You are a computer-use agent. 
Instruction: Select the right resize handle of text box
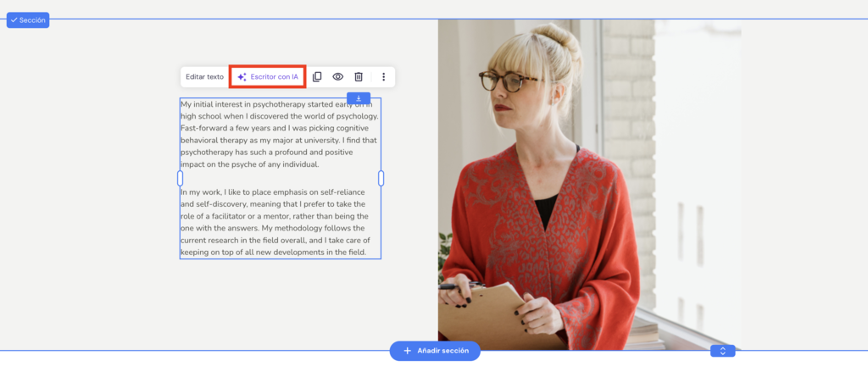[x=381, y=178]
